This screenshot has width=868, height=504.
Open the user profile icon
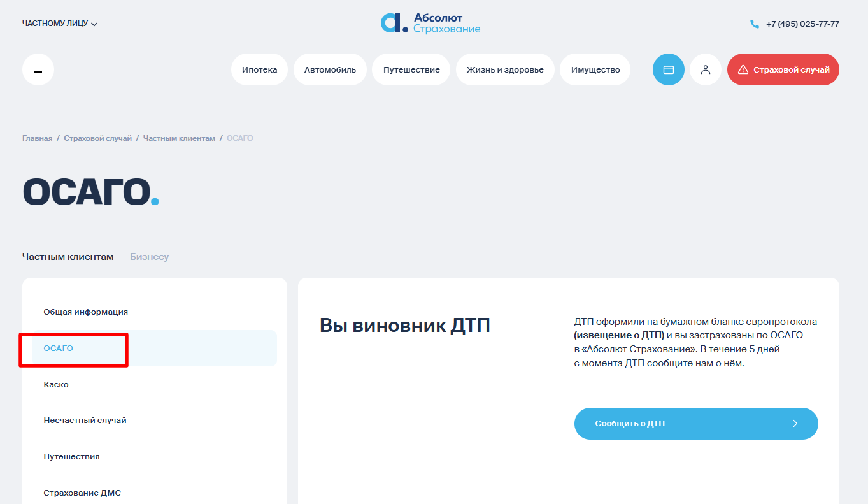coord(705,70)
